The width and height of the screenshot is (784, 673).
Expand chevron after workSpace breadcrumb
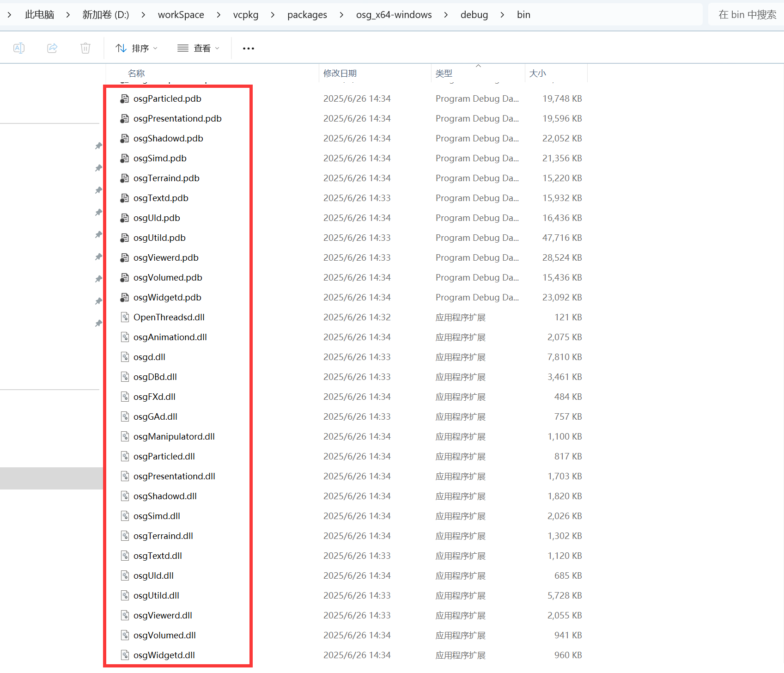pyautogui.click(x=219, y=15)
